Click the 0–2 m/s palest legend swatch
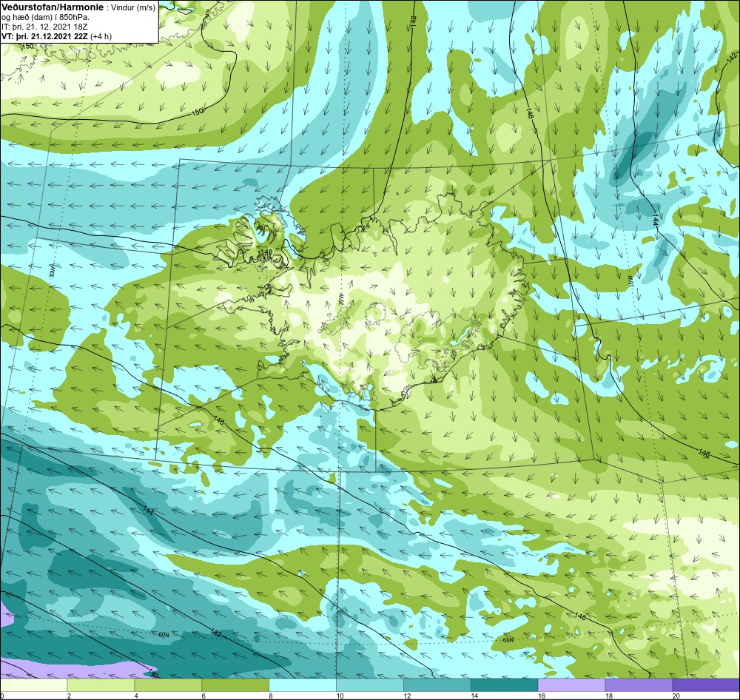 tap(34, 684)
